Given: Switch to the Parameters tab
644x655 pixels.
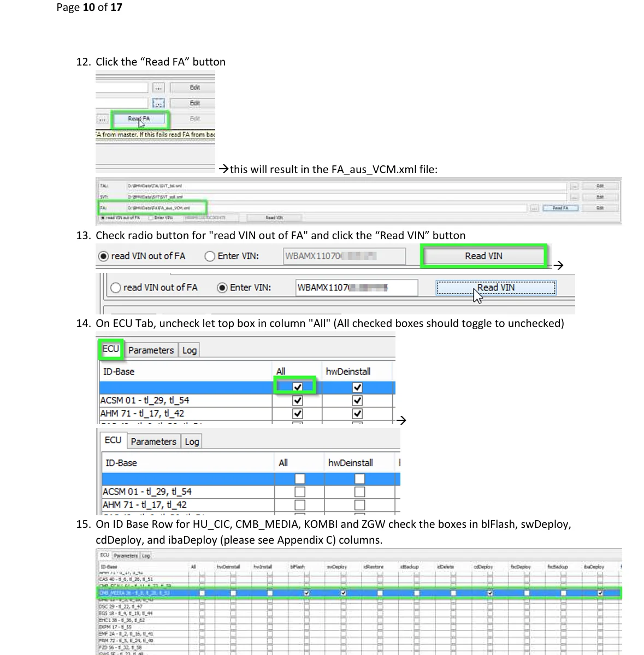Looking at the screenshot, I should 151,350.
